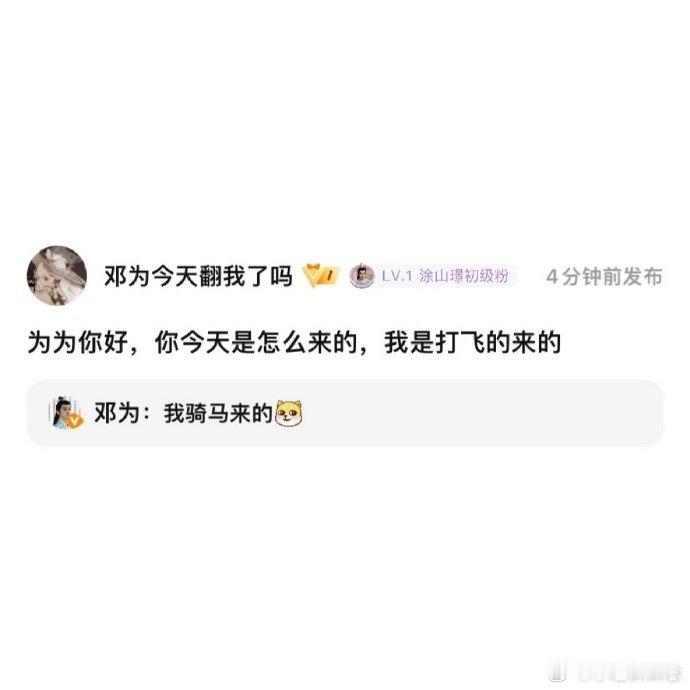Tap the phrase 我是打飞的来的

pos(473,342)
